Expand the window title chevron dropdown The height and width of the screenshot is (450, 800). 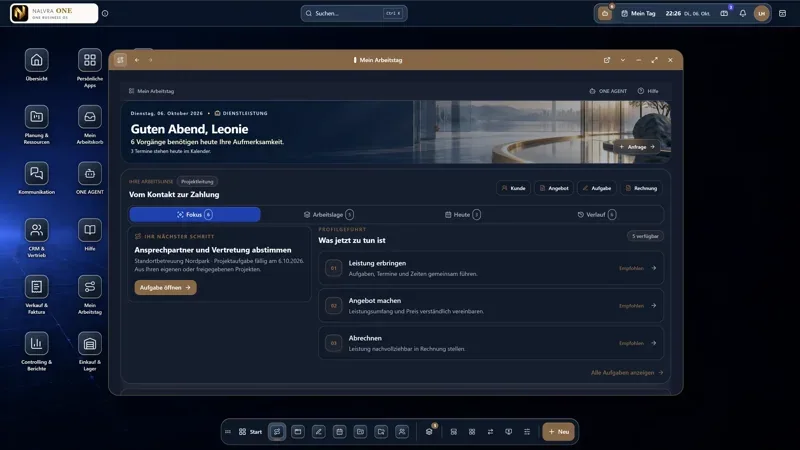point(623,60)
